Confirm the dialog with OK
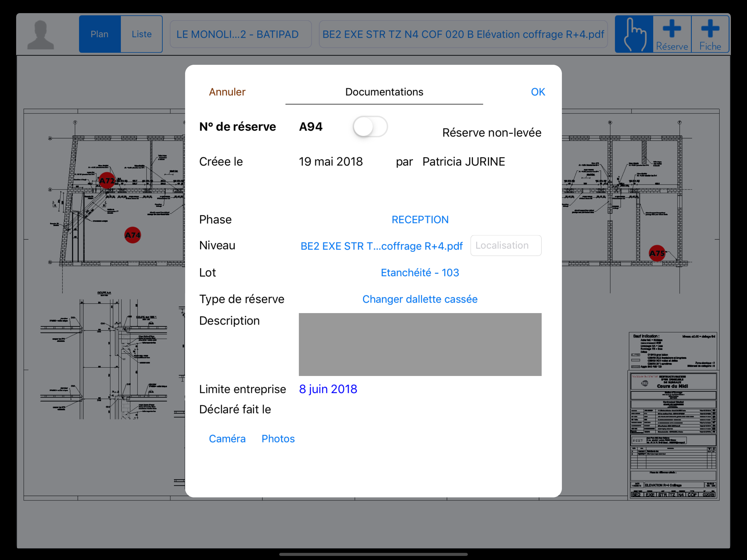This screenshot has height=560, width=747. coord(538,92)
